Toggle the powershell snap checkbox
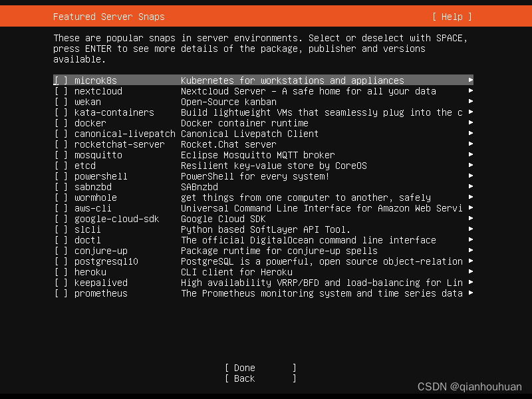The width and height of the screenshot is (532, 399). point(61,176)
